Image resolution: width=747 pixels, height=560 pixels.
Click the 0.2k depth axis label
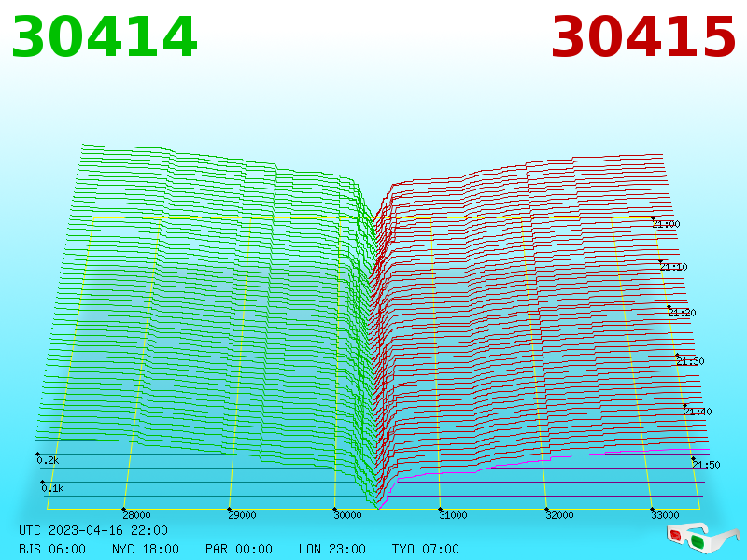48,460
